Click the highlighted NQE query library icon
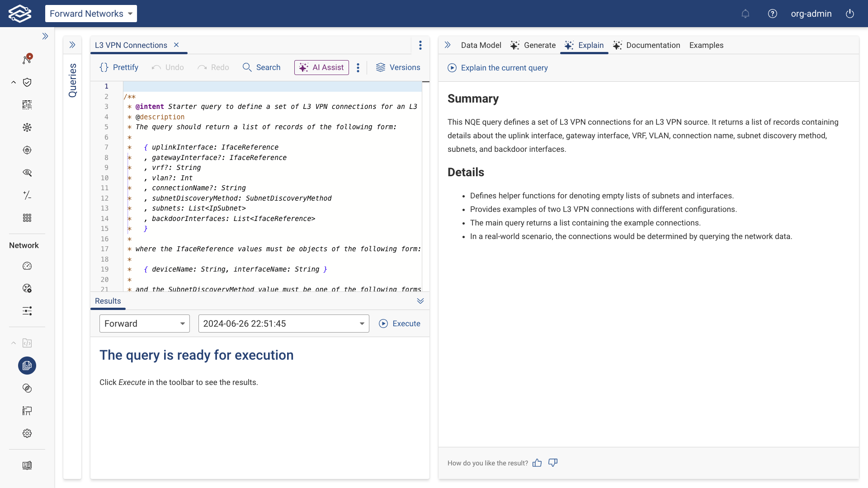 point(27,366)
